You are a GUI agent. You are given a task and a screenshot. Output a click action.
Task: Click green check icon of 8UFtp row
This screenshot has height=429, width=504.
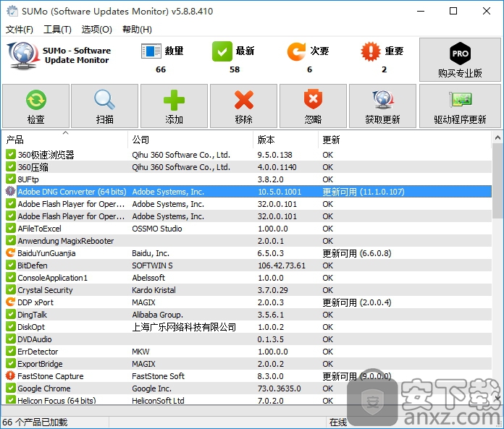[10, 179]
